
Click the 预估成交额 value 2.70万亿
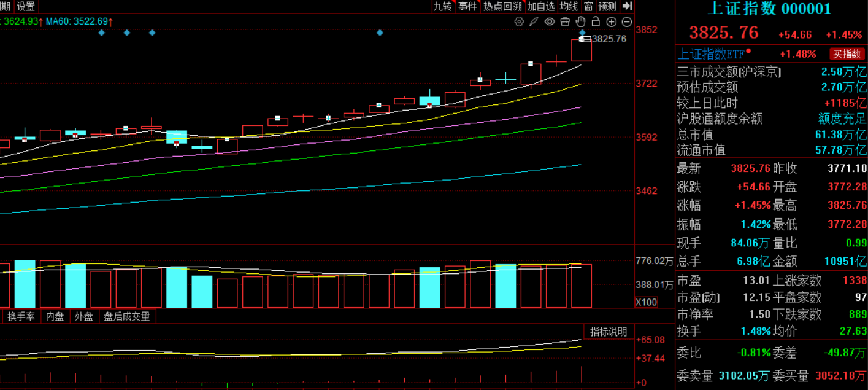pyautogui.click(x=844, y=87)
